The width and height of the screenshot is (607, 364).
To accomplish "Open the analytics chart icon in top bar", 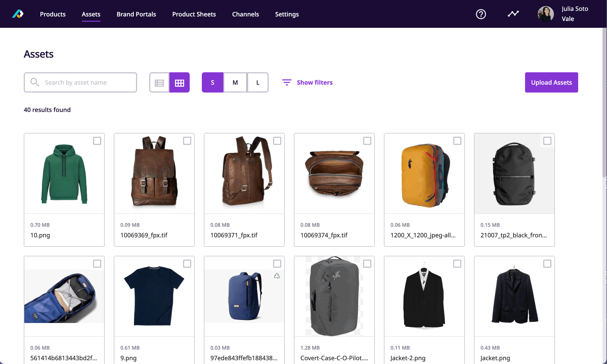I will pyautogui.click(x=513, y=14).
